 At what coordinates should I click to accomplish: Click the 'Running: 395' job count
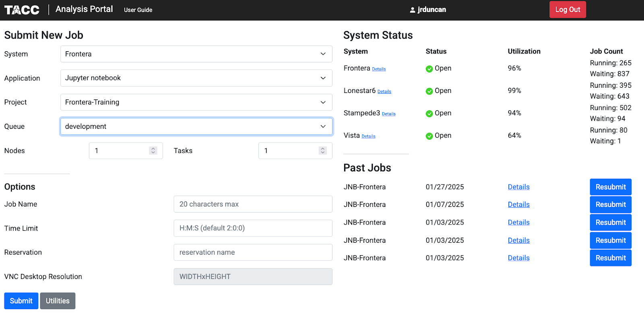(x=611, y=86)
